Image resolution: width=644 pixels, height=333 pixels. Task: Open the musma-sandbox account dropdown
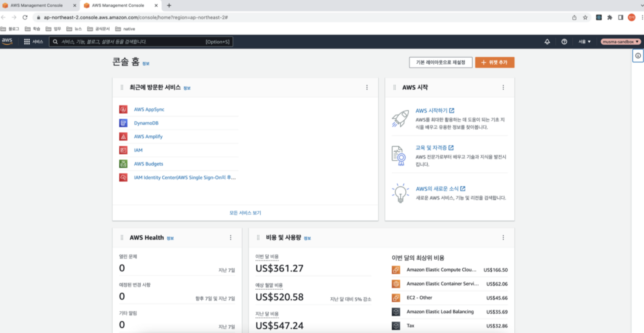point(621,42)
